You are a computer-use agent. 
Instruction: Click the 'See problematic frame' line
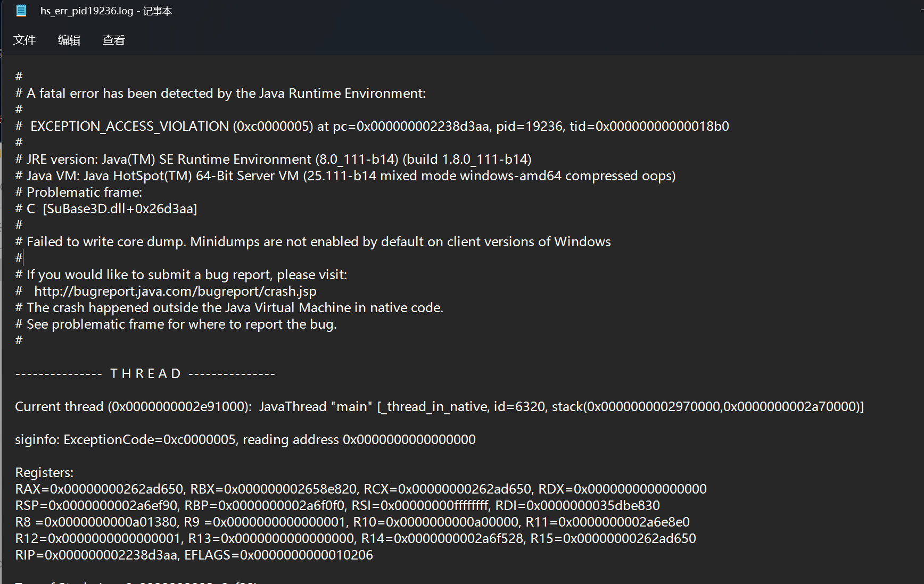pyautogui.click(x=176, y=324)
